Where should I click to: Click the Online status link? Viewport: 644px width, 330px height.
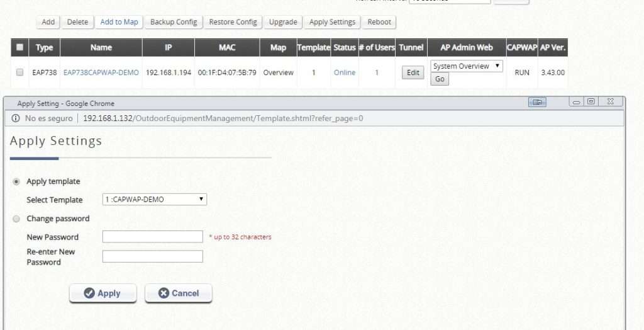pos(345,72)
